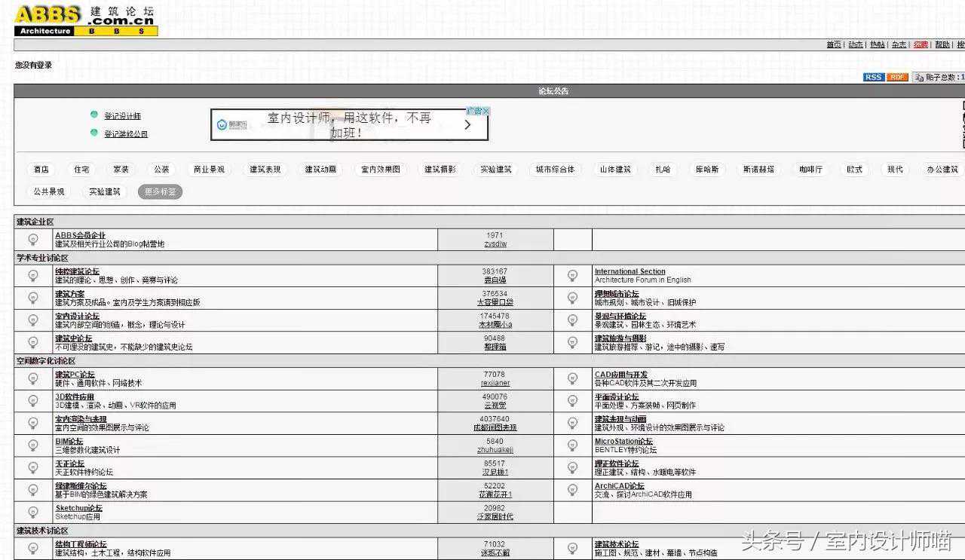
Task: Click the ABBS Architecture logo
Action: click(x=85, y=20)
